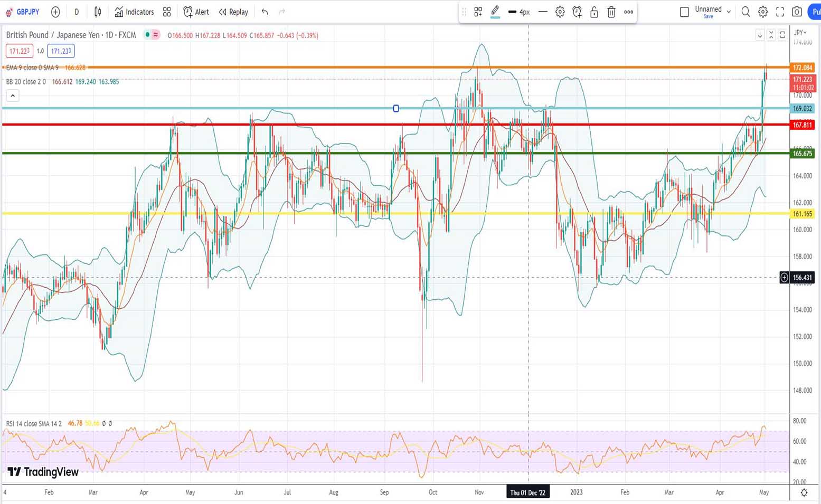Open the JPY currency dropdown
Screen dimensions: 821x504
click(800, 33)
